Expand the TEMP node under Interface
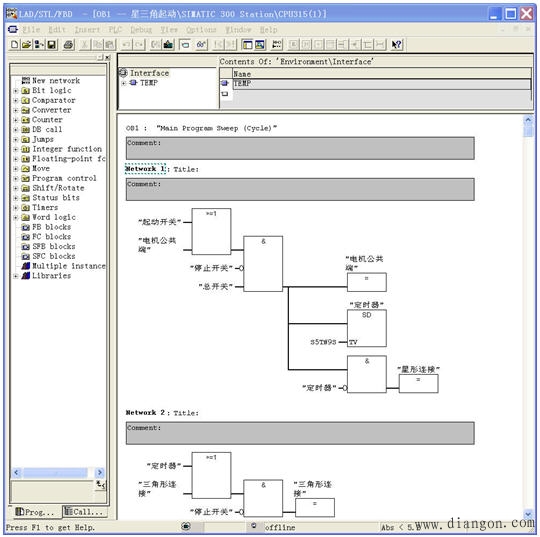Screen dimensions: 540x537 [x=124, y=83]
